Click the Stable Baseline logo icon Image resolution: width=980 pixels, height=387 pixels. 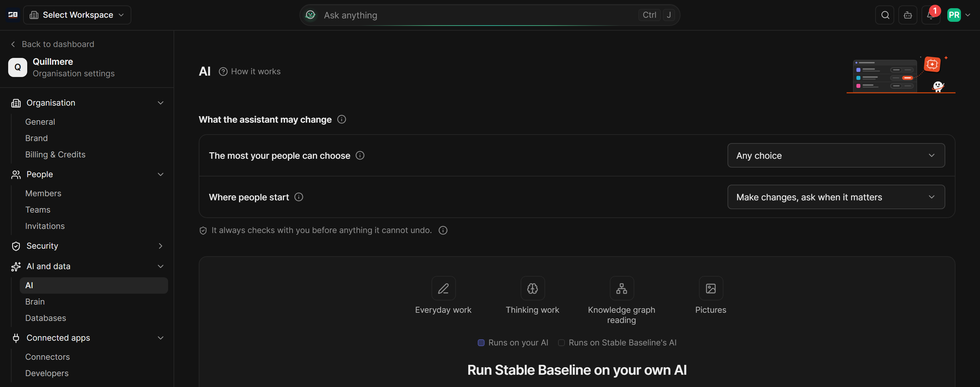pyautogui.click(x=13, y=15)
